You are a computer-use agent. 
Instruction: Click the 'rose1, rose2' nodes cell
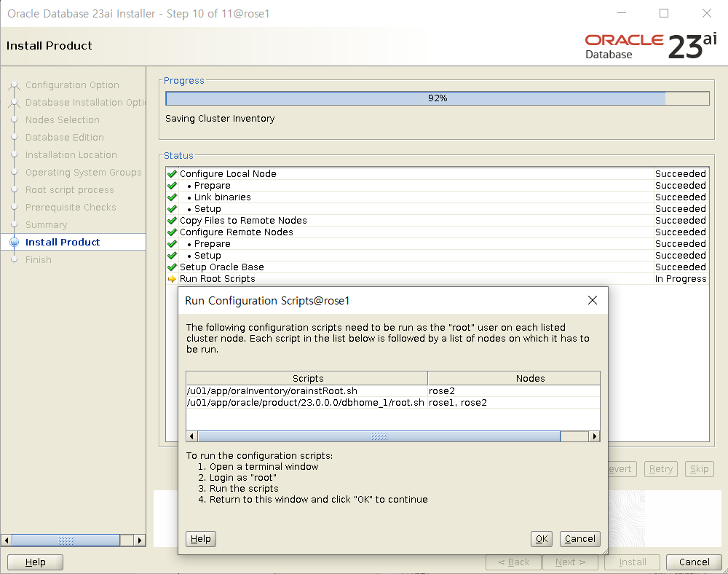514,403
